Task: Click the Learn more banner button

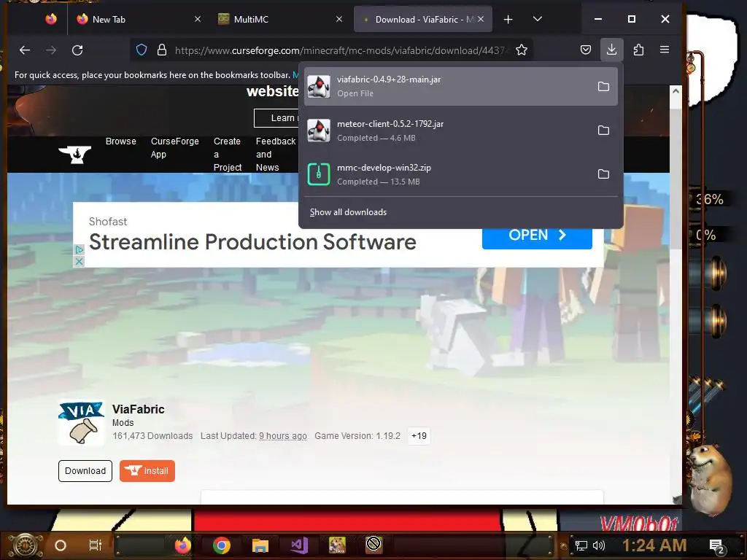Action: [x=276, y=118]
